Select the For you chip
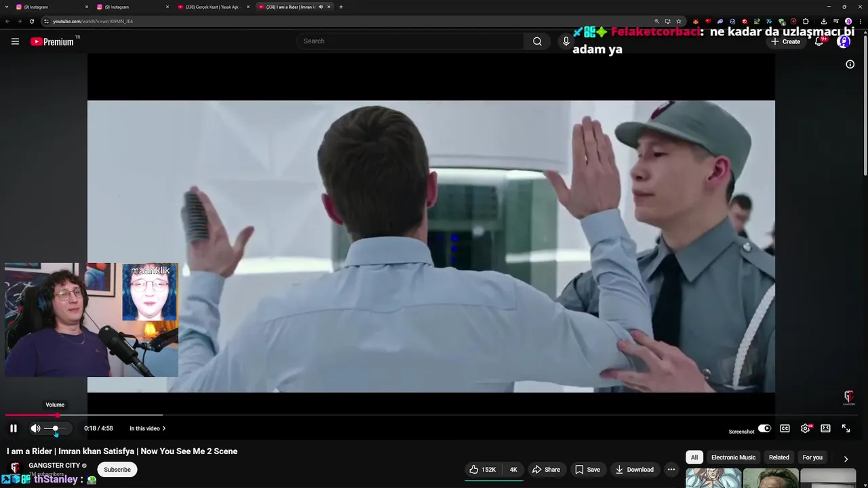 point(812,457)
